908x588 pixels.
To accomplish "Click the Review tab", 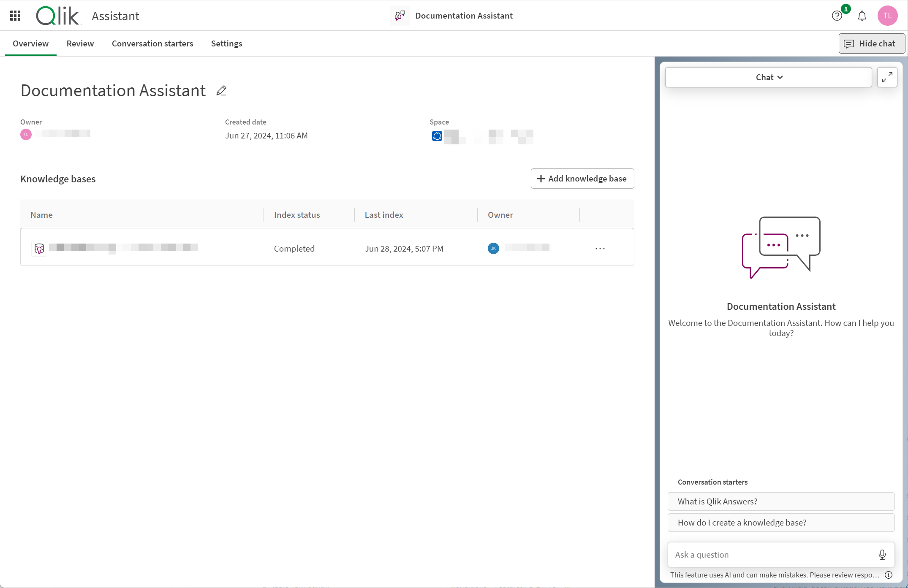I will click(x=80, y=43).
